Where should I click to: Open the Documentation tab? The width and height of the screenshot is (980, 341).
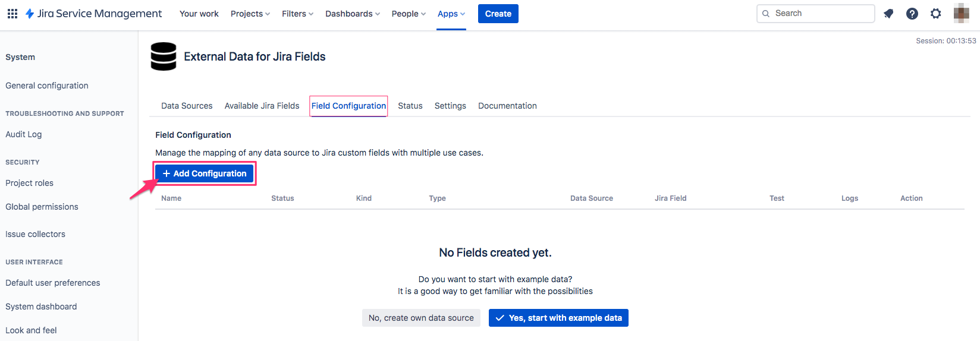pos(507,106)
